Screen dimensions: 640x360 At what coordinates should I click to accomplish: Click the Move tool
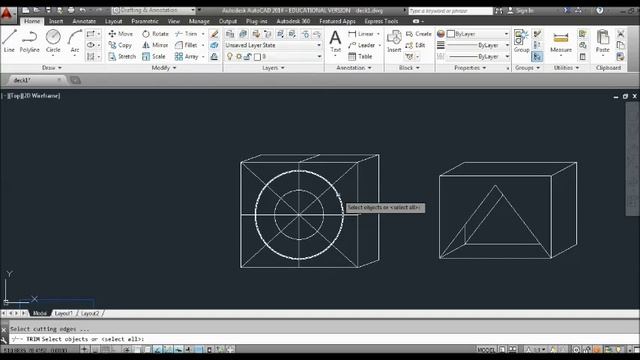click(x=121, y=34)
